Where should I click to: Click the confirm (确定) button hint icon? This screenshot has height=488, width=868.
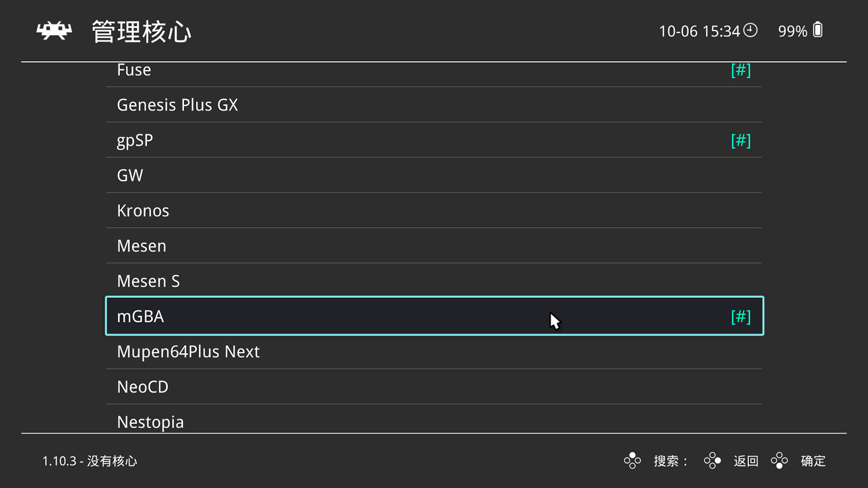[779, 461]
